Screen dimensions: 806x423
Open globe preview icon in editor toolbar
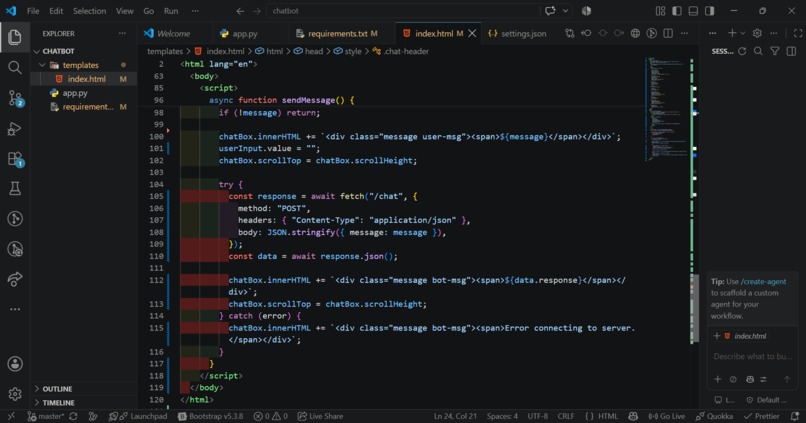click(x=635, y=33)
